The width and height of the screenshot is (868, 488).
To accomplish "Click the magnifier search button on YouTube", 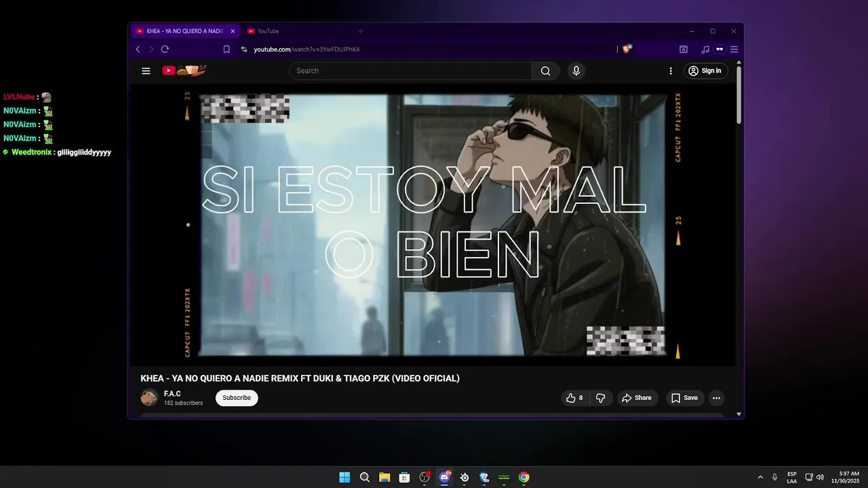I will click(x=545, y=70).
